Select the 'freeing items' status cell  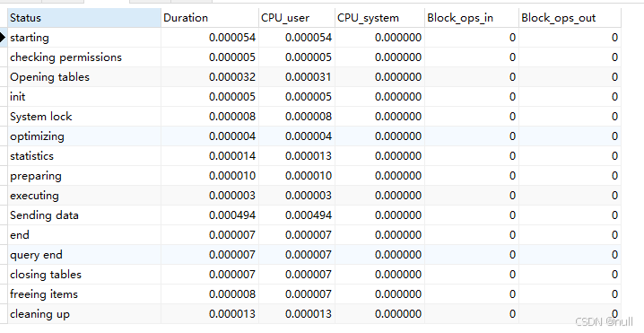84,294
